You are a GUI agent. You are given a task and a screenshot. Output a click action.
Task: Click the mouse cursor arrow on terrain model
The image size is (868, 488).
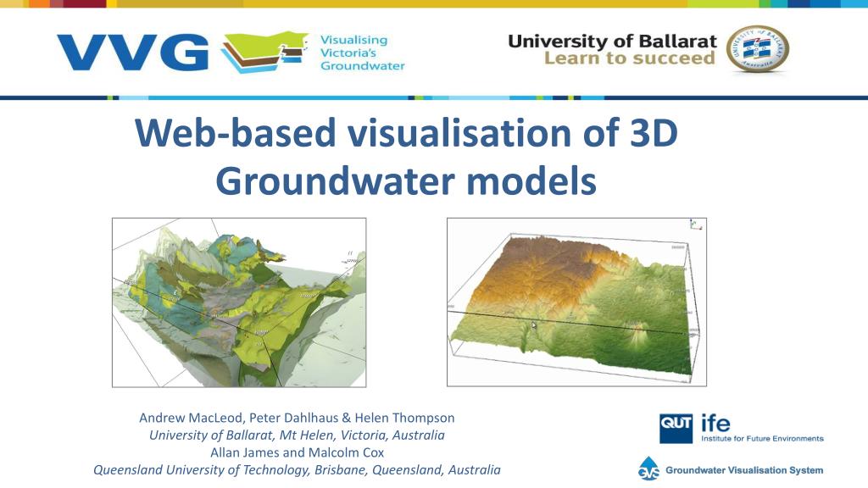pyautogui.click(x=534, y=325)
